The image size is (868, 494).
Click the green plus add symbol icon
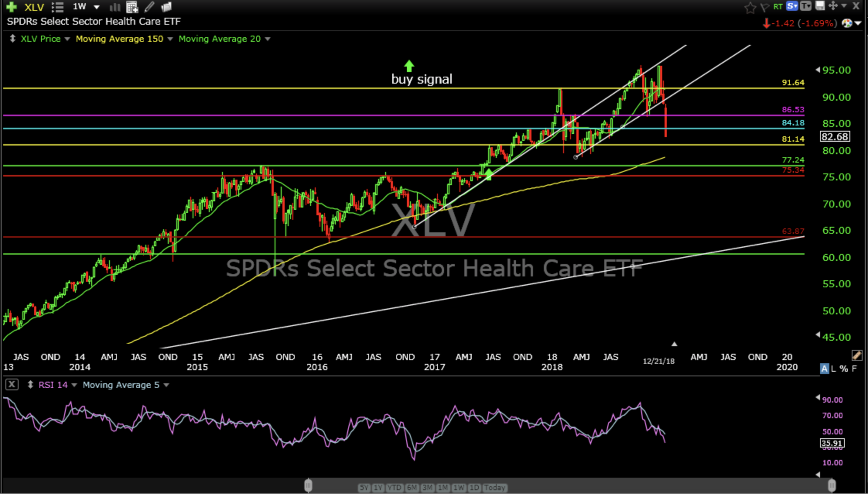click(x=12, y=7)
